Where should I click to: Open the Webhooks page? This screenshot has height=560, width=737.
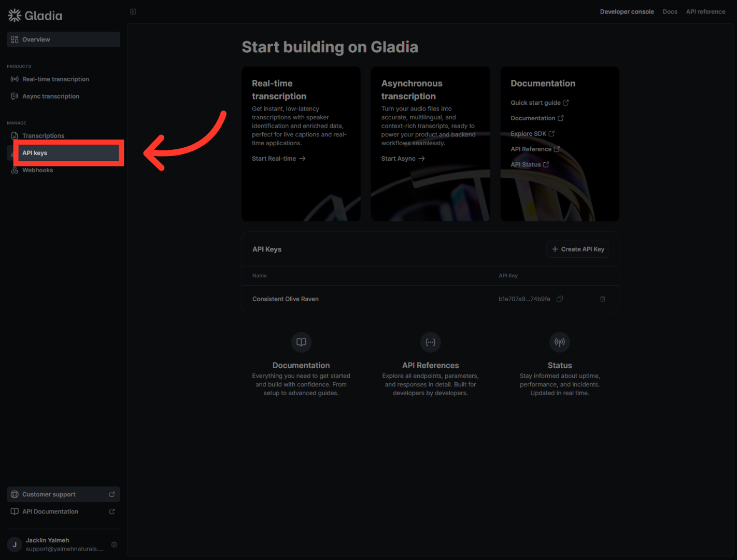pos(63,170)
